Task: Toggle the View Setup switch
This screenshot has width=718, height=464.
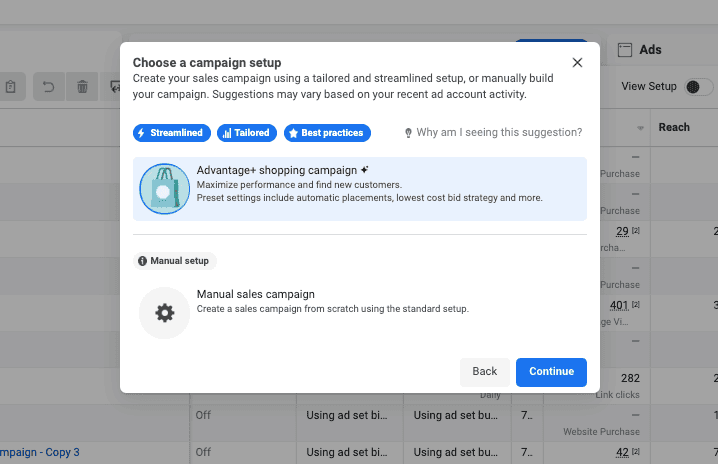Action: (x=698, y=87)
